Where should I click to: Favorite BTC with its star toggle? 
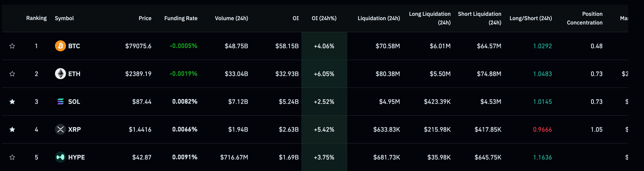pyautogui.click(x=12, y=46)
